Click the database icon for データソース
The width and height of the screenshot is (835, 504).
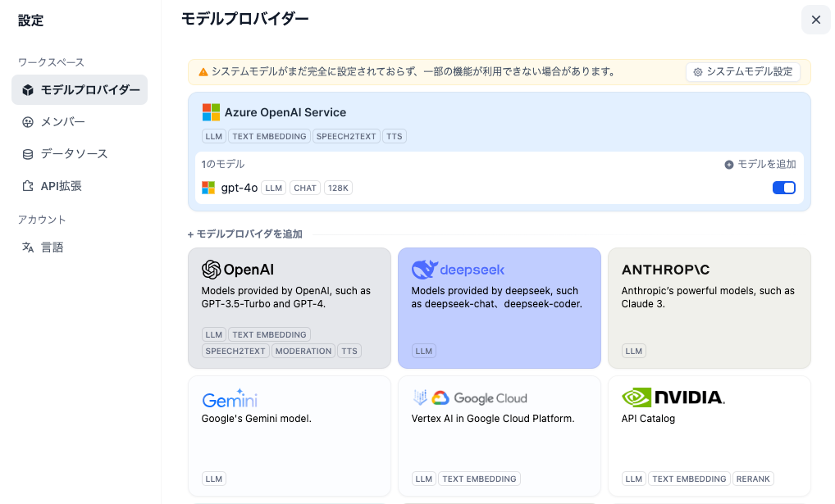(28, 154)
